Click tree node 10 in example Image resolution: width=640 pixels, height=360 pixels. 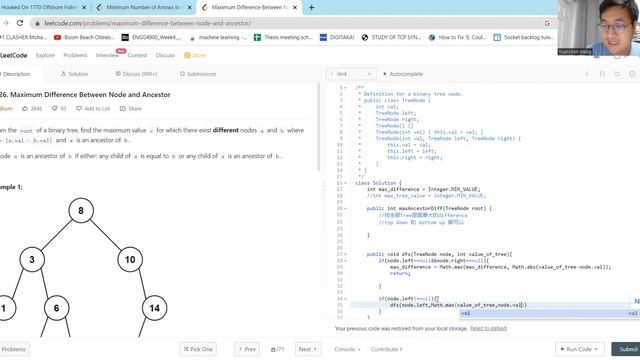[x=130, y=260]
